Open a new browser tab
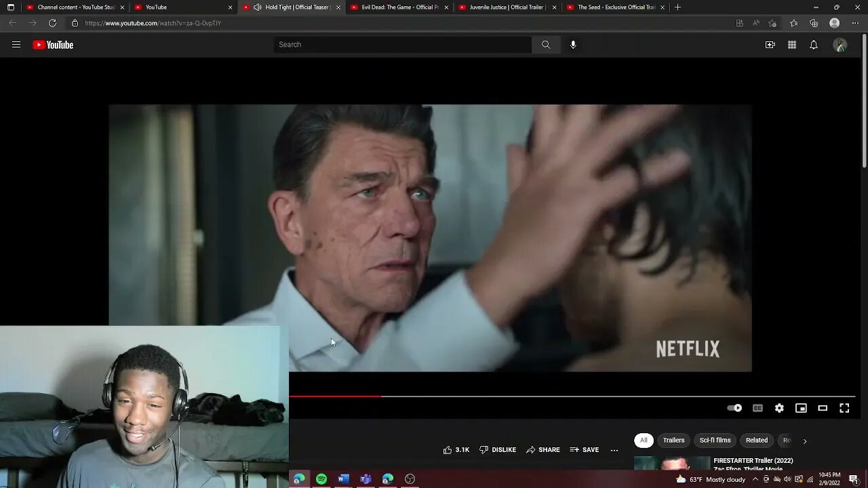This screenshot has width=868, height=488. click(677, 7)
